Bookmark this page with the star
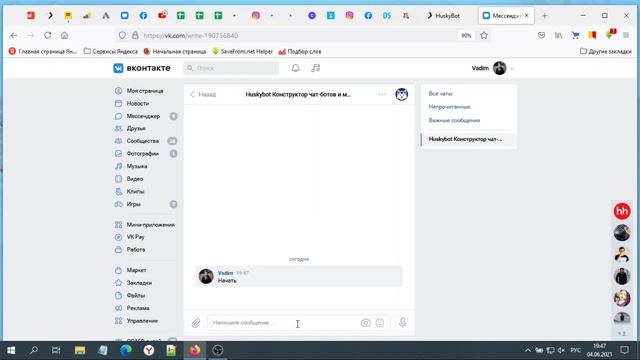 484,36
